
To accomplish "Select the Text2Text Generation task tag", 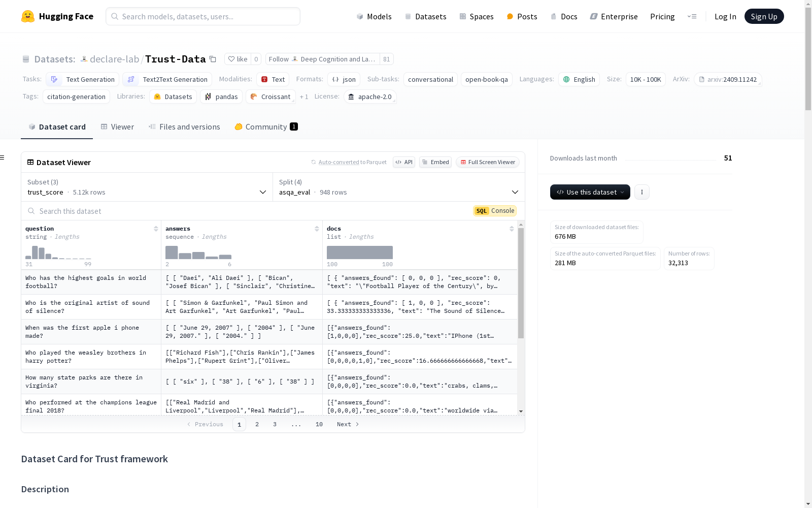I will point(167,79).
